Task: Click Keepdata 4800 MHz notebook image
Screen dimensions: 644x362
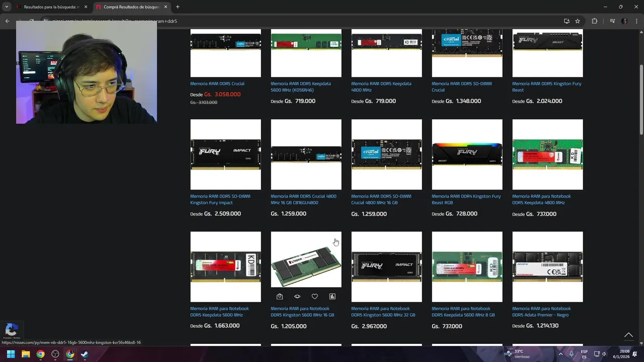Action: click(x=547, y=154)
